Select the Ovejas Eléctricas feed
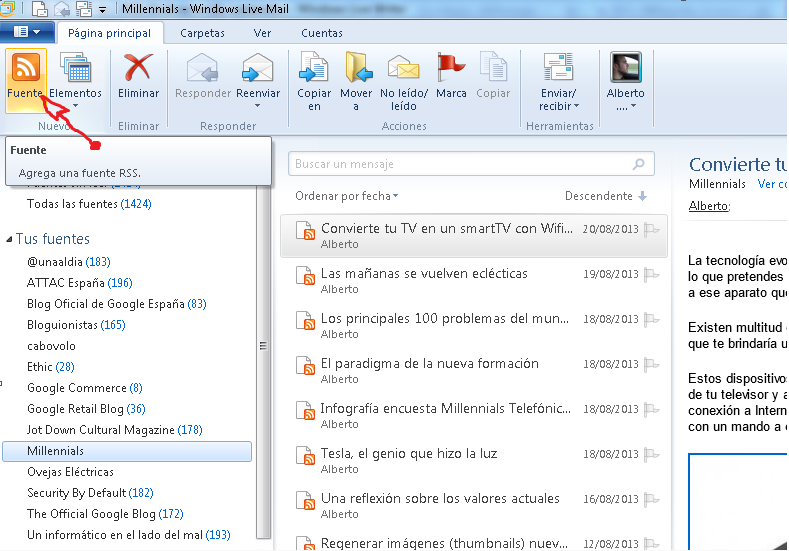 point(70,472)
